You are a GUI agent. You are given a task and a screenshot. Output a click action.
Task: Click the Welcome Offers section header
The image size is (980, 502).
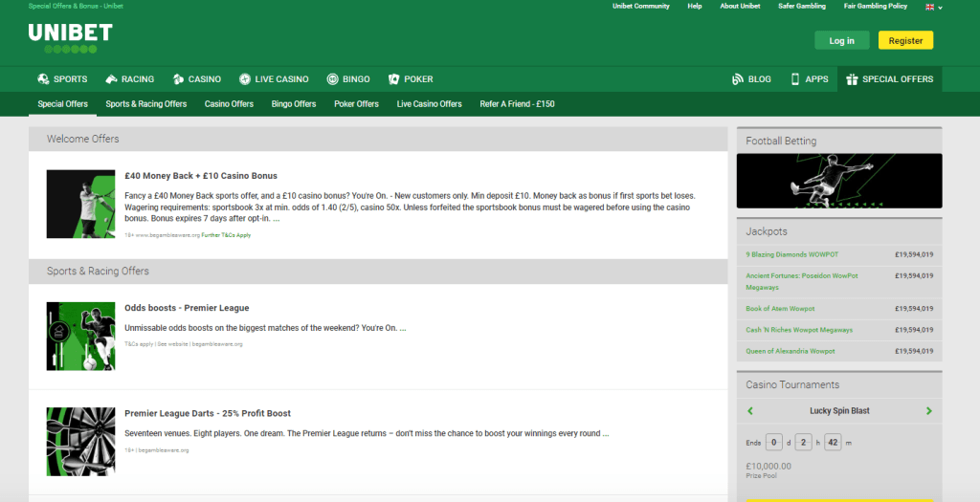click(378, 139)
